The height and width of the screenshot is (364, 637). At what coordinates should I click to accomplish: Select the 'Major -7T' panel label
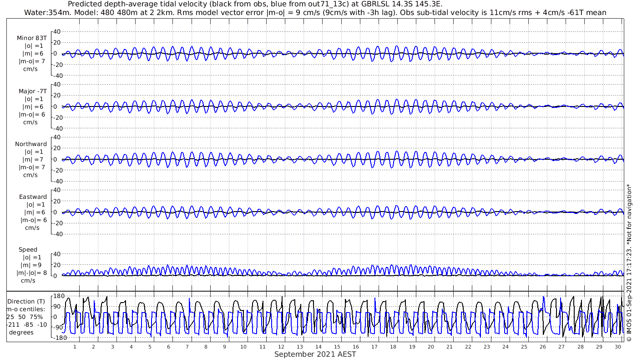coord(32,91)
